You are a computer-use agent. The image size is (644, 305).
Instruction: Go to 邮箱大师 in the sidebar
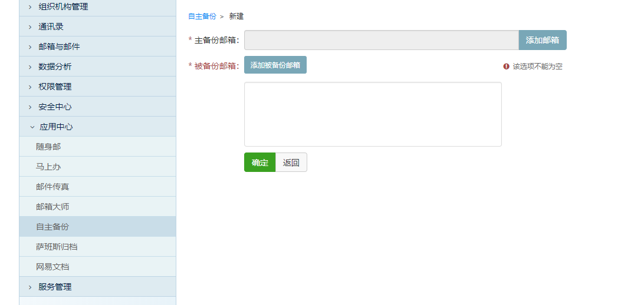pyautogui.click(x=52, y=207)
